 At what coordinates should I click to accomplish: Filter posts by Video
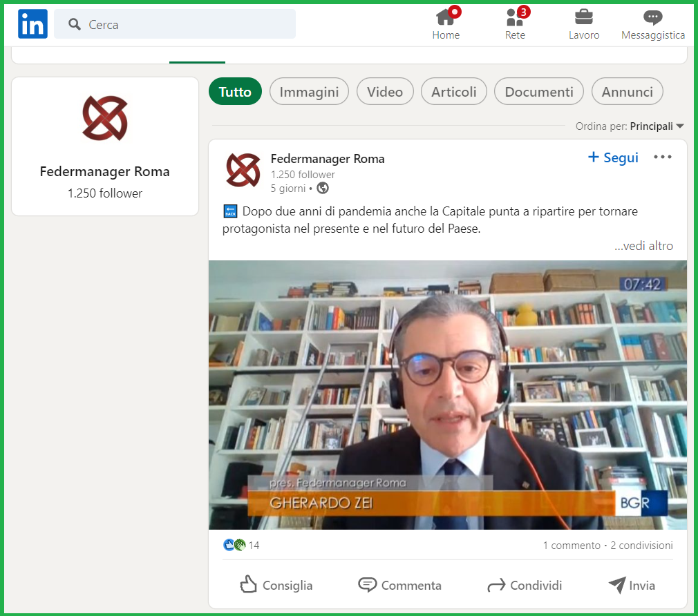coord(385,92)
